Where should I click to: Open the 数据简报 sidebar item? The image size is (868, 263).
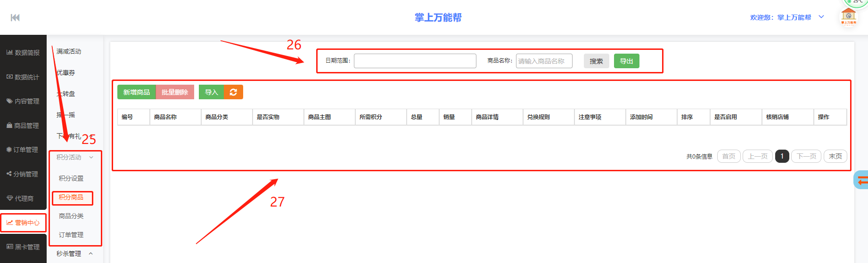[23, 53]
